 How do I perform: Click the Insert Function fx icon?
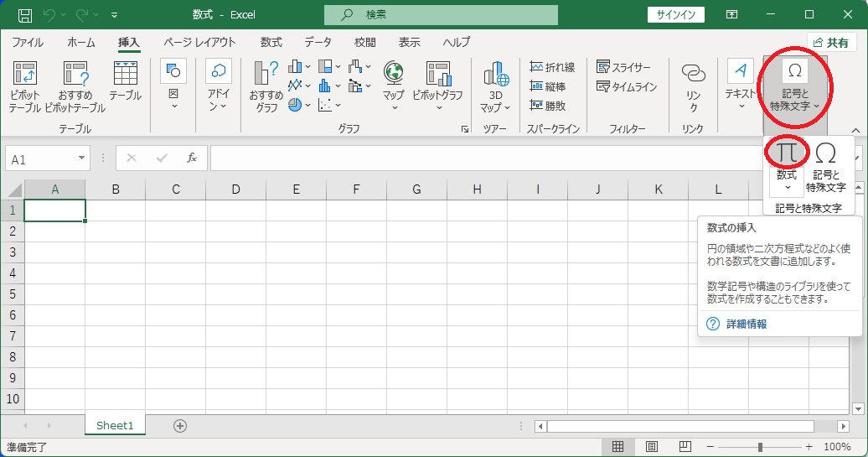(192, 158)
